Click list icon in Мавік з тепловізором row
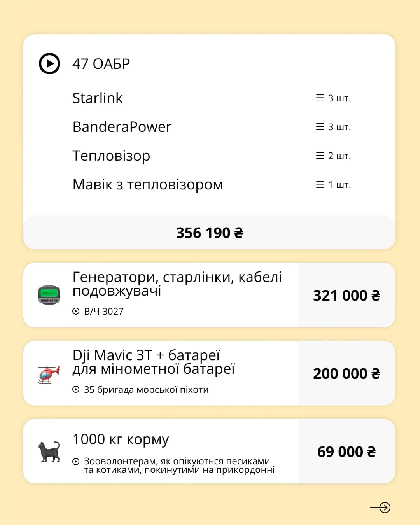Image resolution: width=420 pixels, height=525 pixels. (320, 184)
